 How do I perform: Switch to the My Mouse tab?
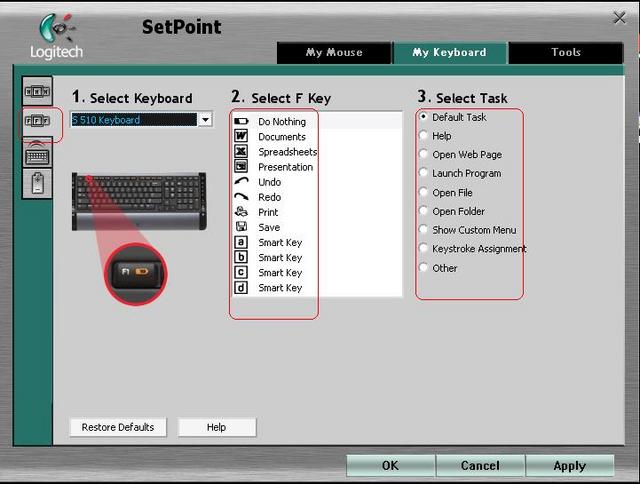(x=334, y=53)
